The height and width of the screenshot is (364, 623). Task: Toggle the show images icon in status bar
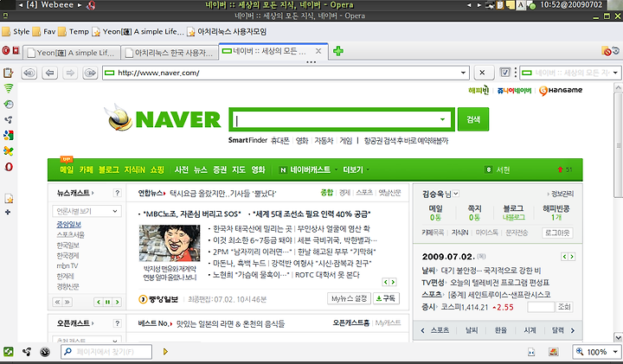click(553, 352)
